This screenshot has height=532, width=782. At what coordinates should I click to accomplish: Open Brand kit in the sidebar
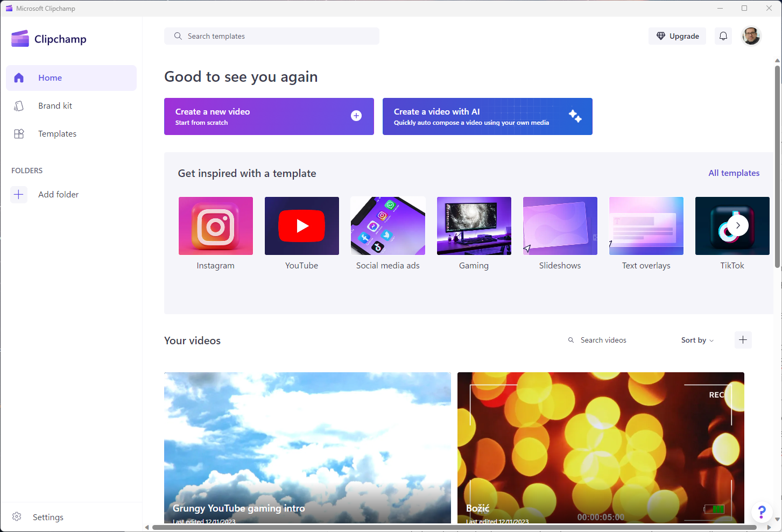[x=72, y=106]
